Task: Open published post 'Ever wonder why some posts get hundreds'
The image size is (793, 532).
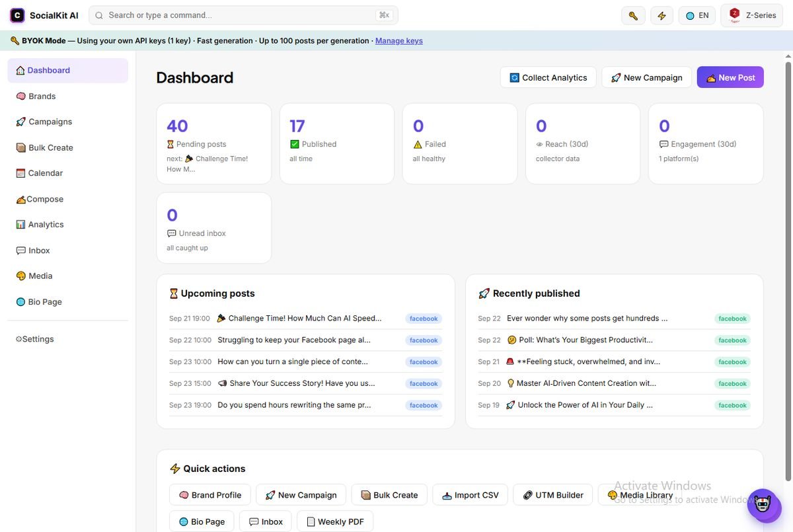Action: tap(587, 319)
